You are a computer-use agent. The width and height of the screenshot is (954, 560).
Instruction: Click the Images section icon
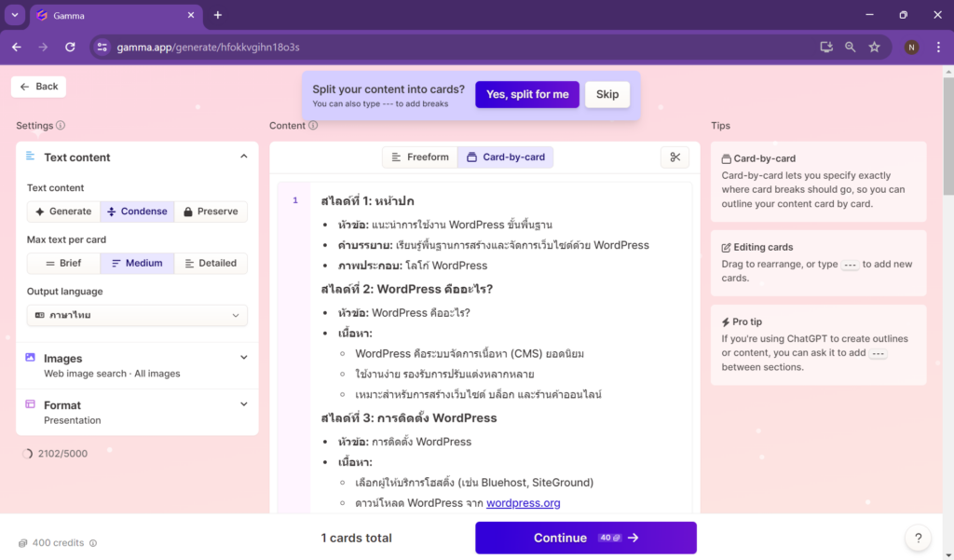click(30, 357)
